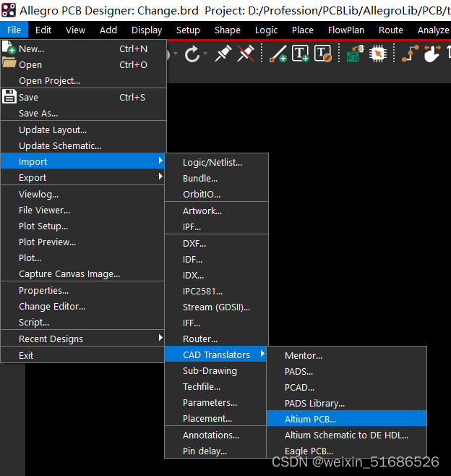Open the redo history dropdown arrow
Image resolution: width=451 pixels, height=476 pixels.
pyautogui.click(x=205, y=54)
